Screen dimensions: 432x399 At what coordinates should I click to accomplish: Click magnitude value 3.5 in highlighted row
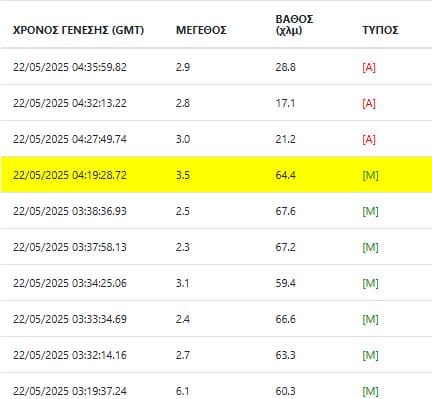click(x=183, y=175)
